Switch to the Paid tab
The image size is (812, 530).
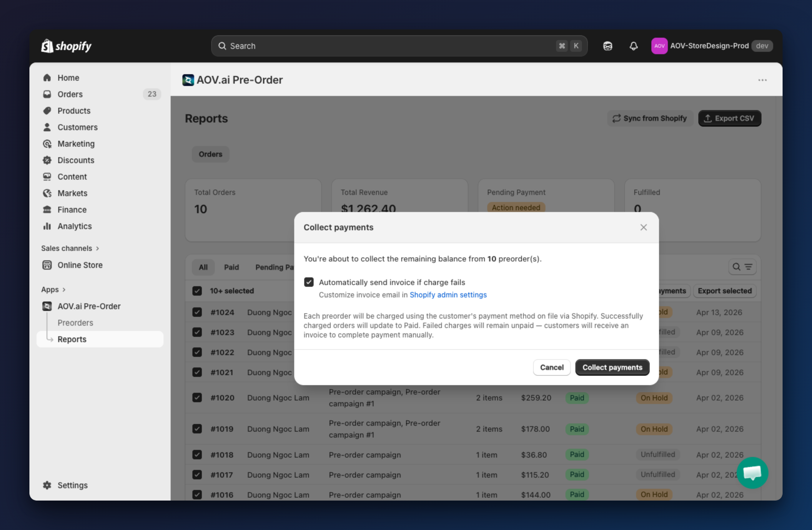point(231,267)
